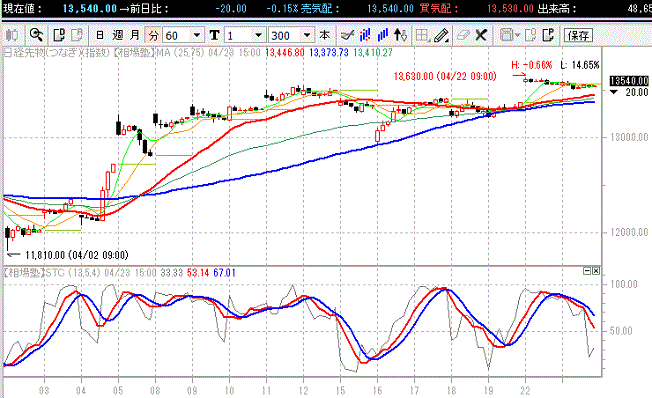Open the tick count dropdown showing 1
Viewport: 652px width, 398px height.
pos(259,35)
